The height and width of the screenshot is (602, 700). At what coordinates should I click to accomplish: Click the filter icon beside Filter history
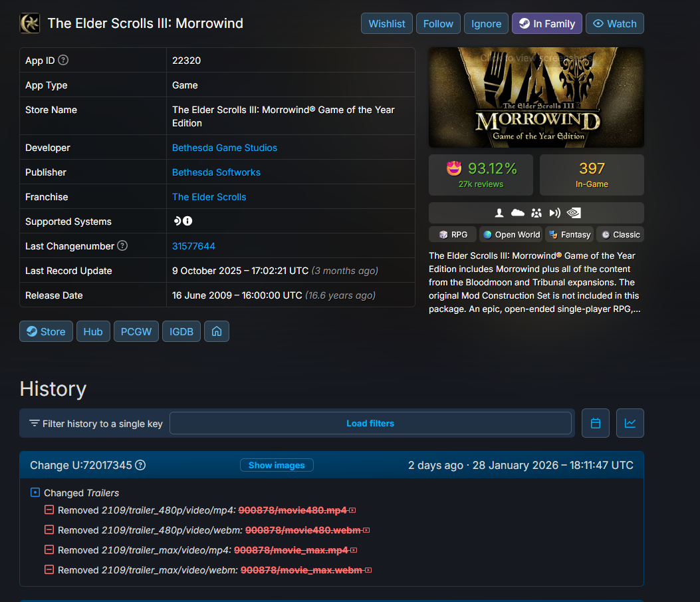coord(35,423)
